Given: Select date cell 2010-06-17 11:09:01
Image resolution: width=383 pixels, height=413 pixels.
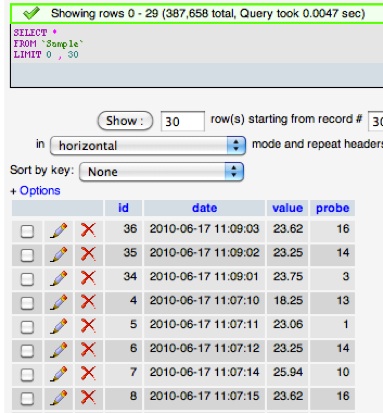Looking at the screenshot, I should click(x=204, y=277).
